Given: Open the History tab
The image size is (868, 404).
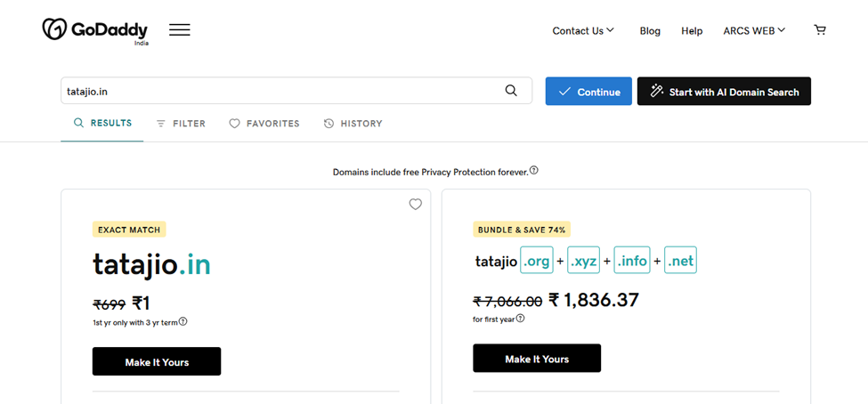Looking at the screenshot, I should tap(353, 124).
